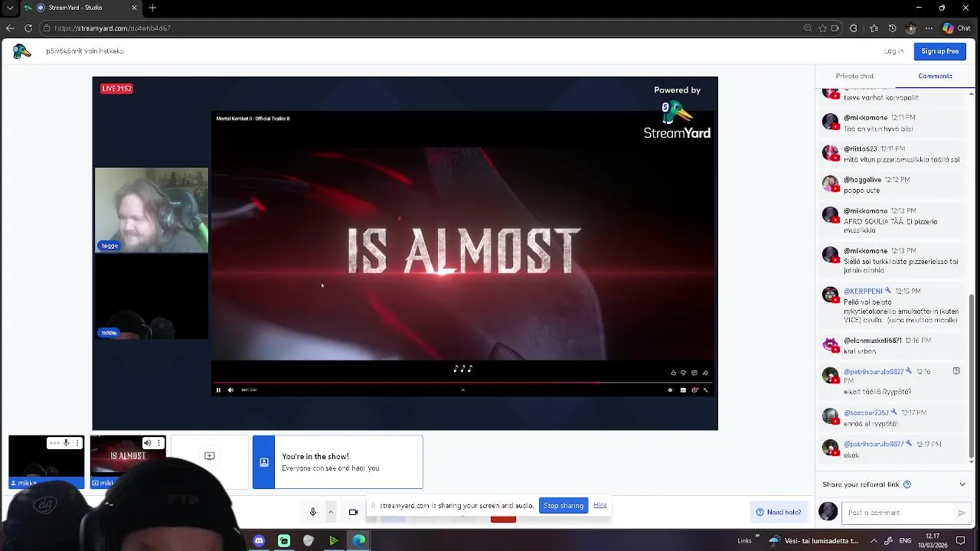Click the LIVE 31:52 indicator badge
Screen dimensions: 980x551
point(117,89)
